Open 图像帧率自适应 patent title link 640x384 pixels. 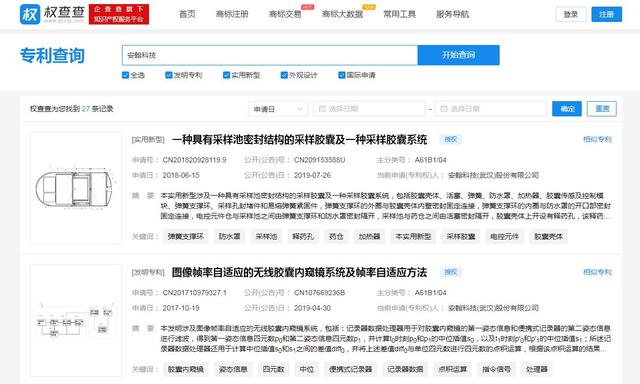point(299,272)
